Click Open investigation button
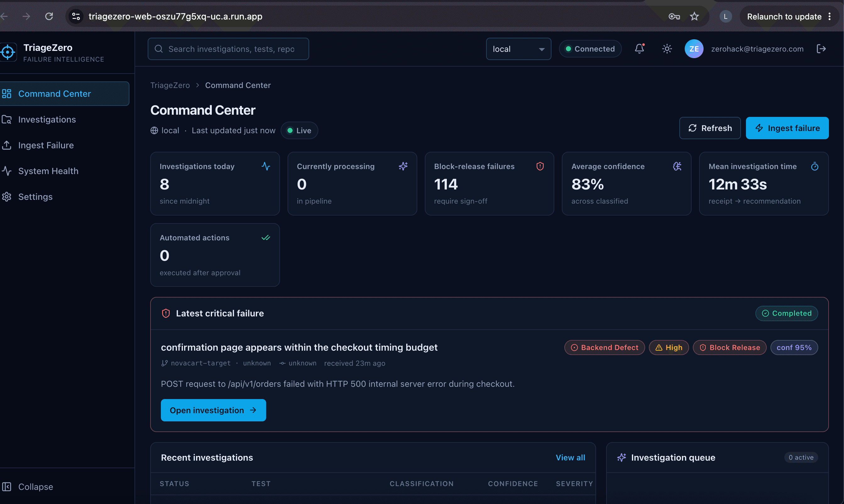This screenshot has height=504, width=844. (x=213, y=410)
